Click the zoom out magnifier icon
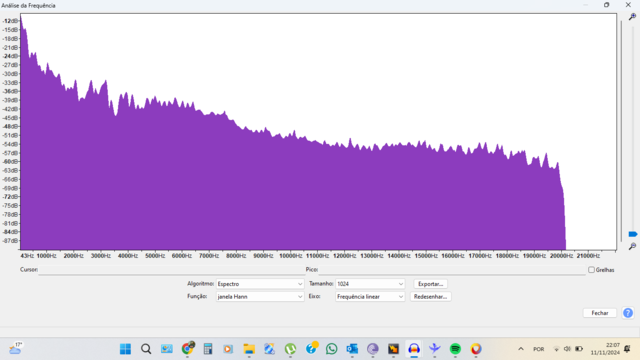640x360 pixels. coord(632,247)
